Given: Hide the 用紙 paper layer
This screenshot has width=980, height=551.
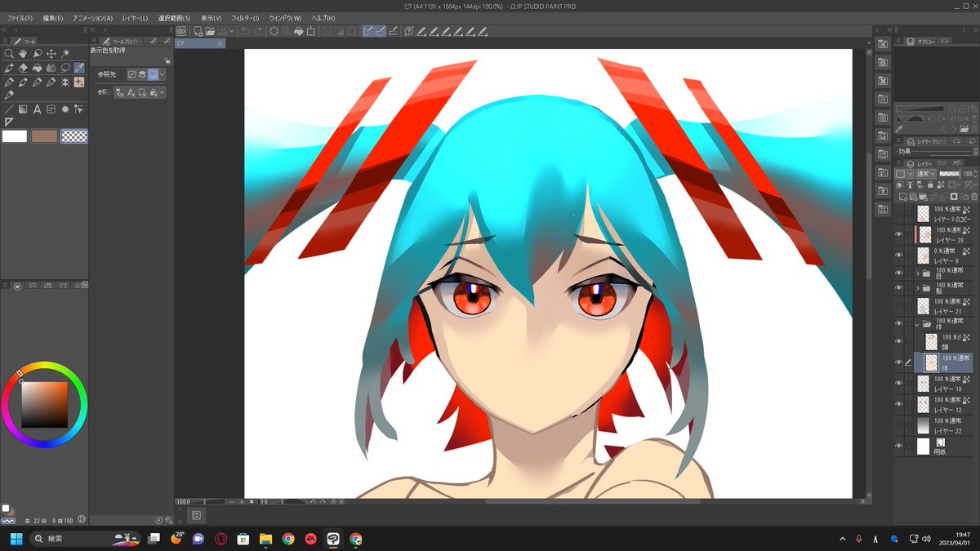Looking at the screenshot, I should (x=899, y=447).
